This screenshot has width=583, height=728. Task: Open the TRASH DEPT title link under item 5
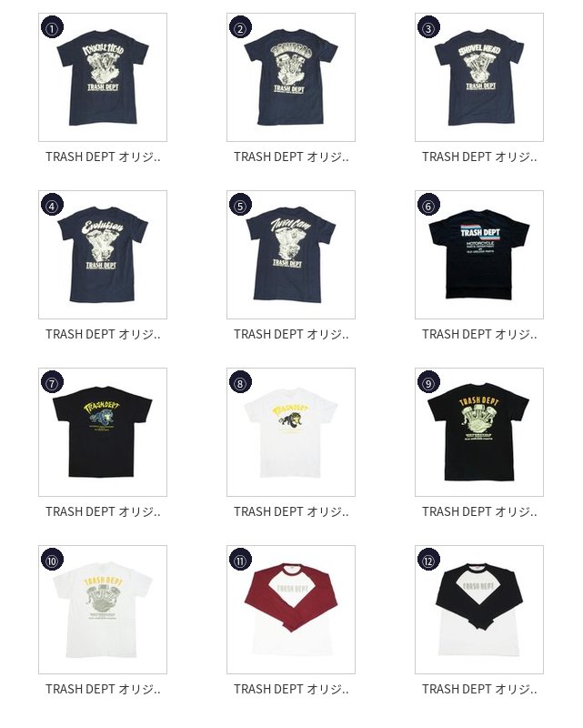pyautogui.click(x=291, y=334)
